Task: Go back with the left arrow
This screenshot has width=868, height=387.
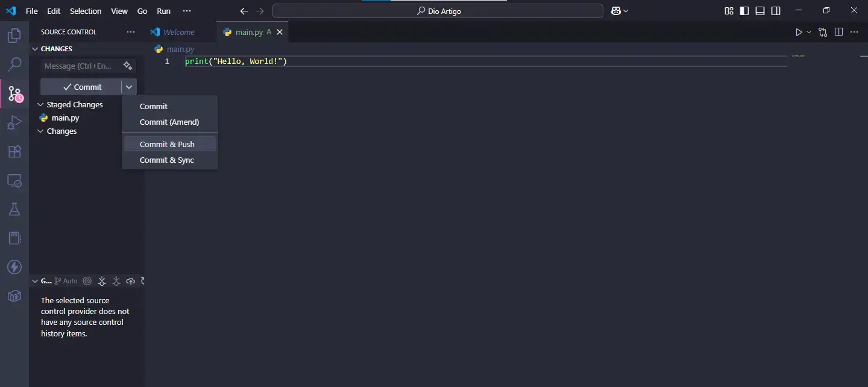Action: (x=244, y=11)
